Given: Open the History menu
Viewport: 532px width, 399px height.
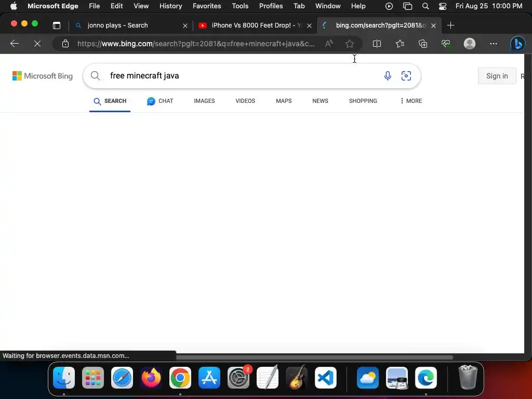Looking at the screenshot, I should pyautogui.click(x=170, y=6).
